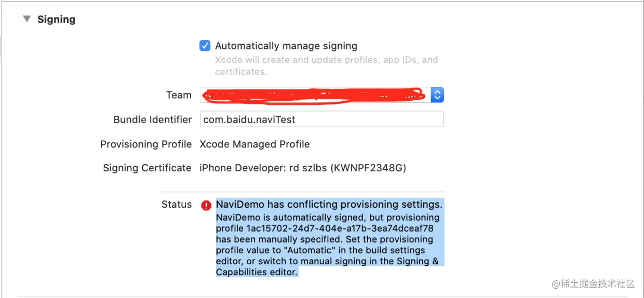Click the 'Xcode Managed Profile' value
This screenshot has width=644, height=298.
coord(254,144)
